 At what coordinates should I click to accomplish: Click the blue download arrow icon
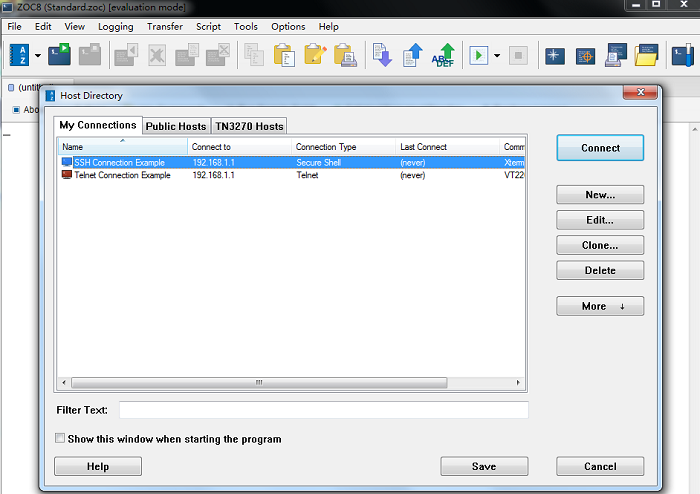pyautogui.click(x=382, y=55)
